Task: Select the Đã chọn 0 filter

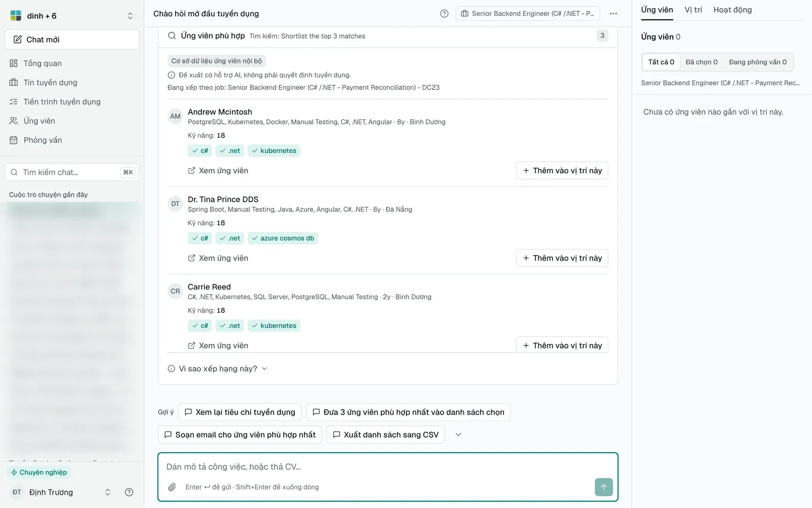Action: 702,62
